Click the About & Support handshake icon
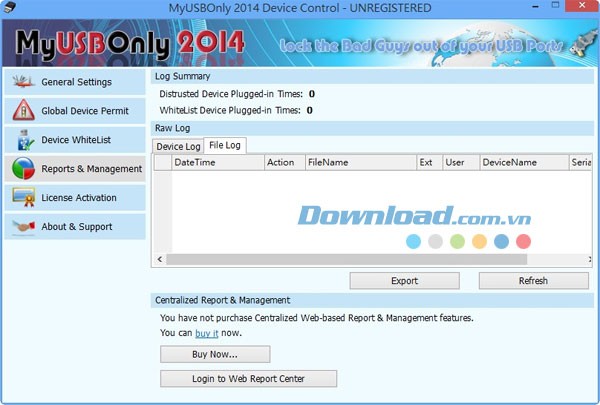Screen dimensions: 600x405 (24, 227)
